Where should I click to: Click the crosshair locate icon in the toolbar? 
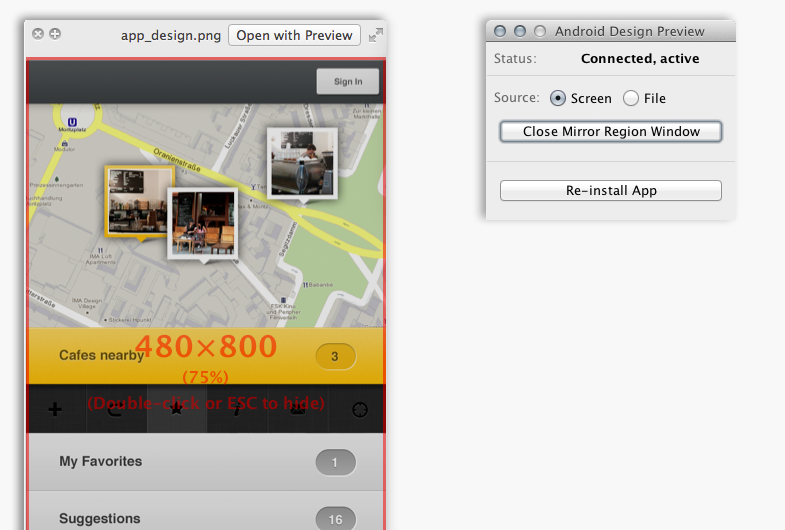pos(360,409)
